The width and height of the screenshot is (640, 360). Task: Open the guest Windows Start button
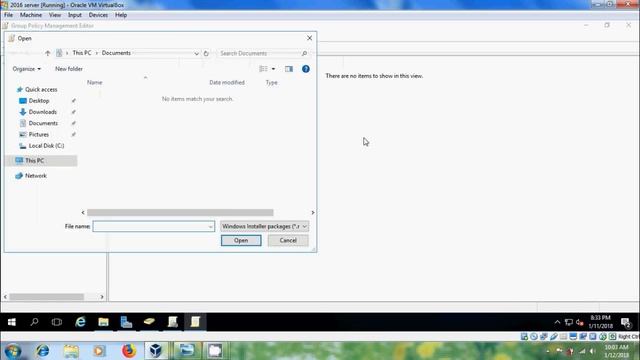click(x=11, y=322)
